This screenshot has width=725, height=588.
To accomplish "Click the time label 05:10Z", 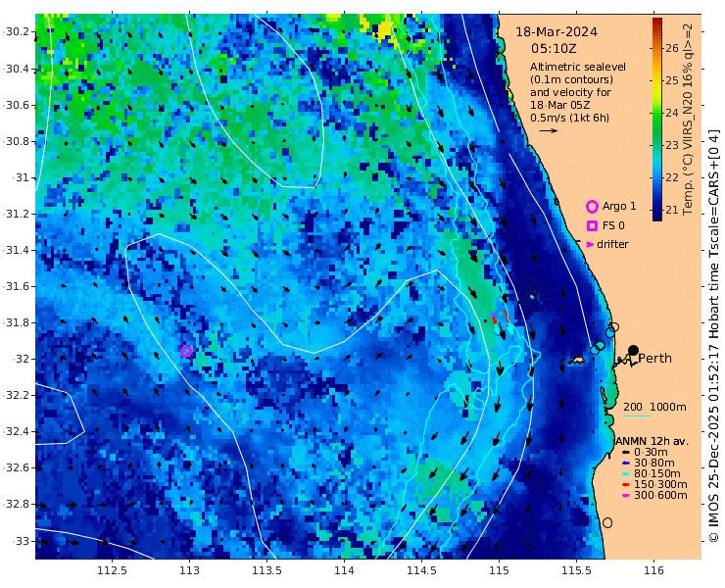I will coord(554,49).
